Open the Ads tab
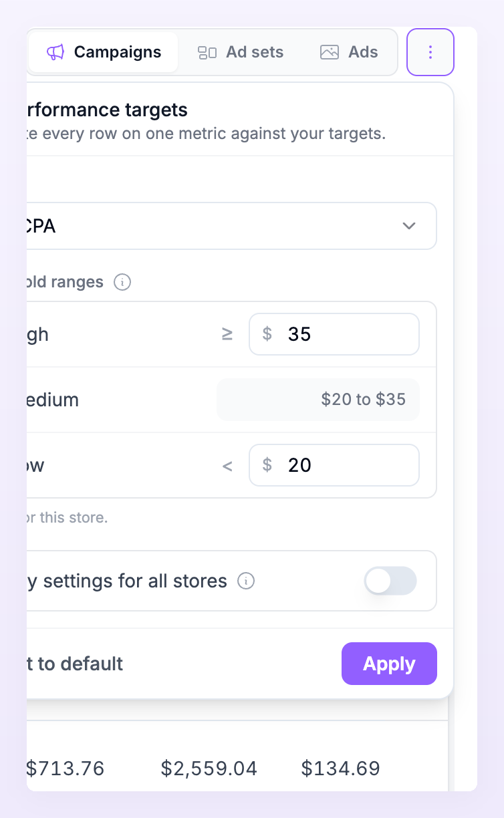Viewport: 504px width, 818px height. (x=349, y=52)
